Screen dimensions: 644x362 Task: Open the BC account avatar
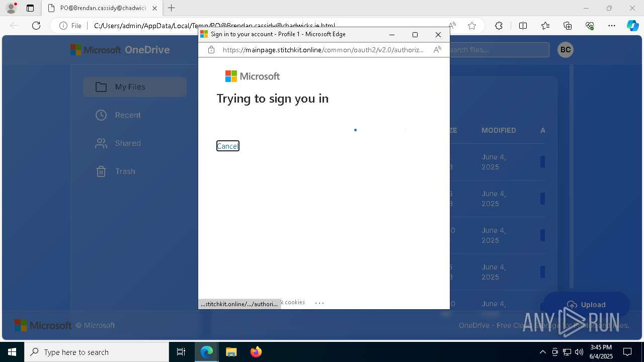566,50
